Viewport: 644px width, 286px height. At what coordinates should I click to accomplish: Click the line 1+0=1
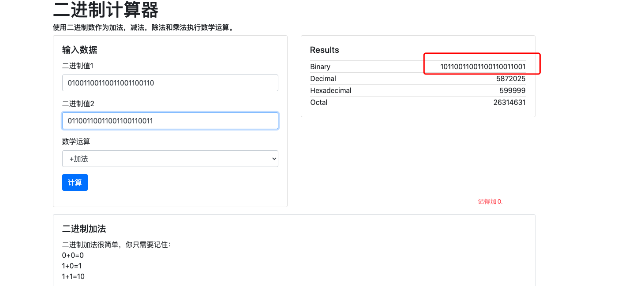tap(72, 266)
